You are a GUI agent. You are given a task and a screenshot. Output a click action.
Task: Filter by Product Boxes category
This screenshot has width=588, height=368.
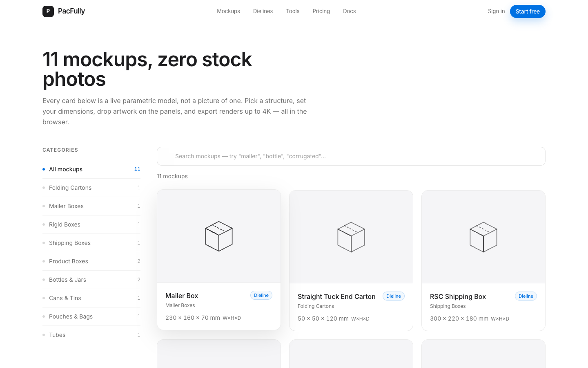(91, 261)
